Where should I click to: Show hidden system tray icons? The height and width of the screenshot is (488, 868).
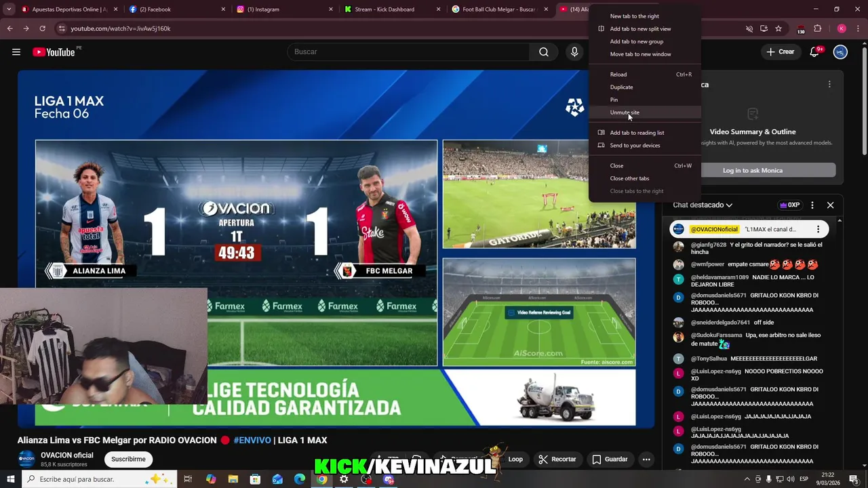coord(747,479)
